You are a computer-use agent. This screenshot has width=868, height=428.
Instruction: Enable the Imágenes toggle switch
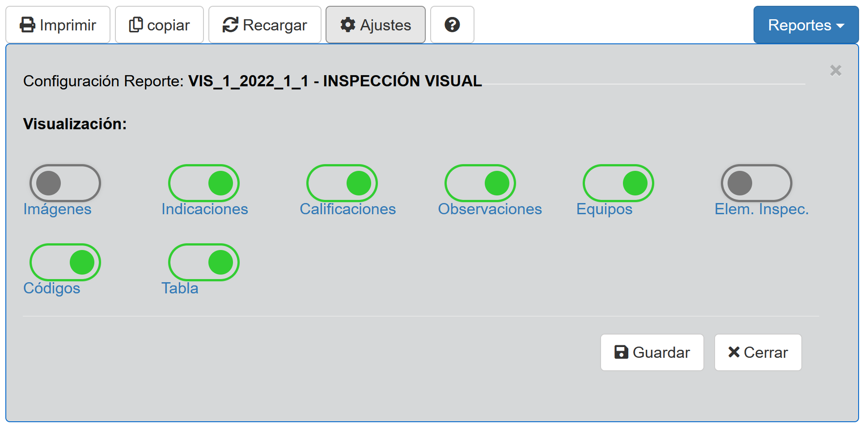click(65, 183)
